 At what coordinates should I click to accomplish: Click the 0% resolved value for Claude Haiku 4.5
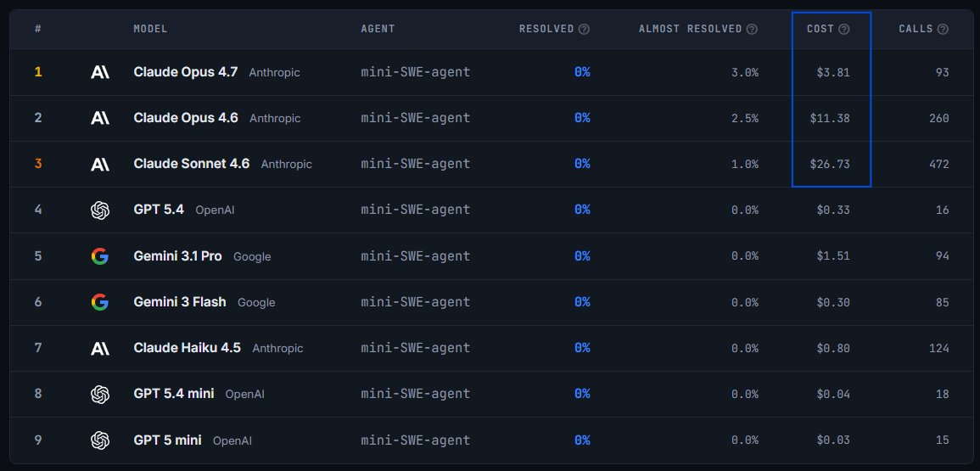pyautogui.click(x=582, y=348)
